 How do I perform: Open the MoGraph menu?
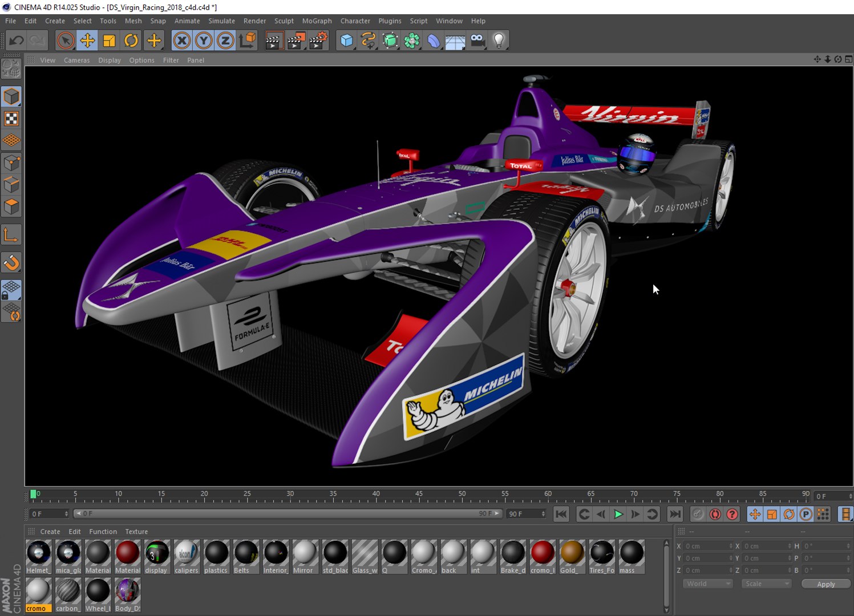[317, 21]
